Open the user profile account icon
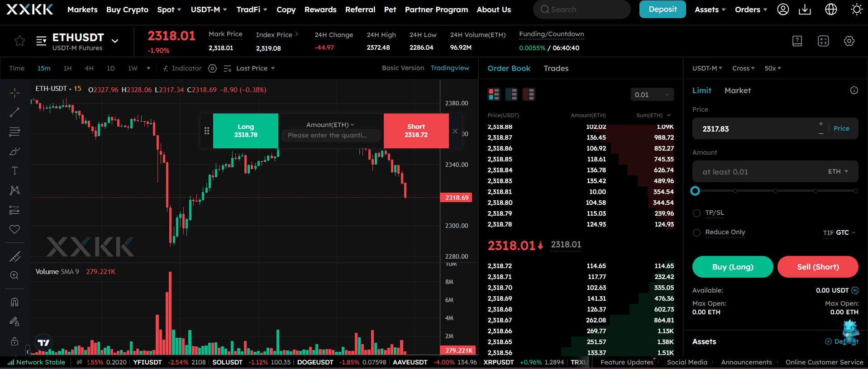This screenshot has height=369, width=868. [783, 9]
